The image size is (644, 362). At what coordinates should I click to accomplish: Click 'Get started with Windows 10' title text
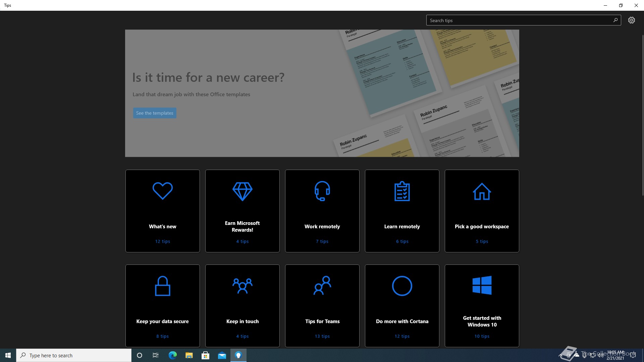(x=482, y=321)
